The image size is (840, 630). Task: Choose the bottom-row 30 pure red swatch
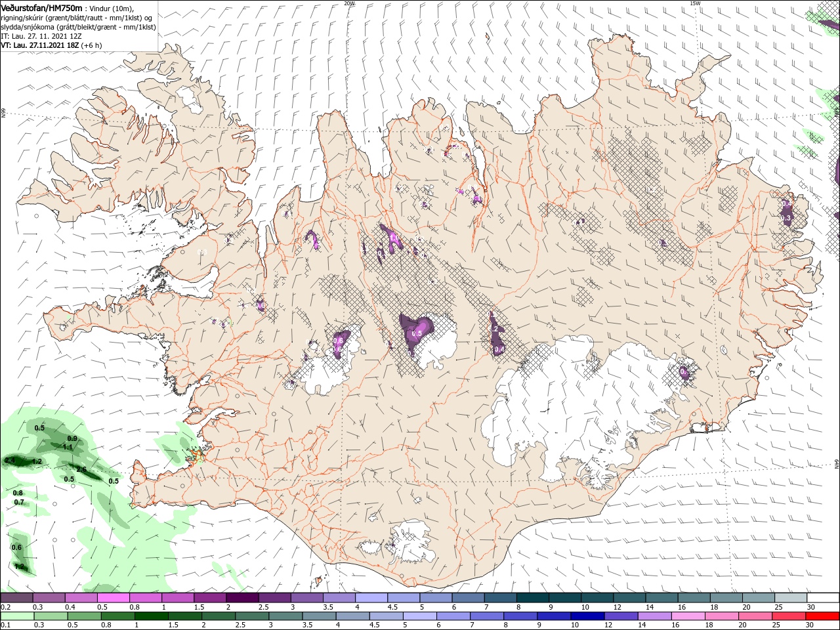point(822,616)
